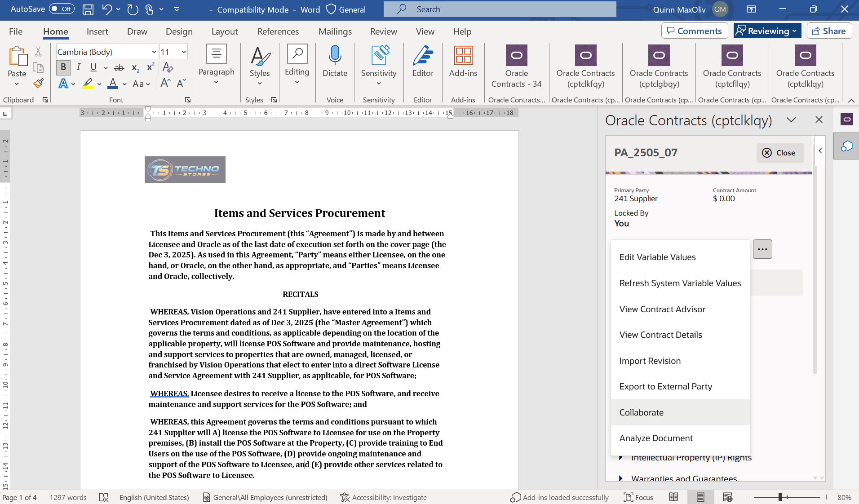859x504 pixels.
Task: Activate the Format Painter brush
Action: (x=38, y=83)
